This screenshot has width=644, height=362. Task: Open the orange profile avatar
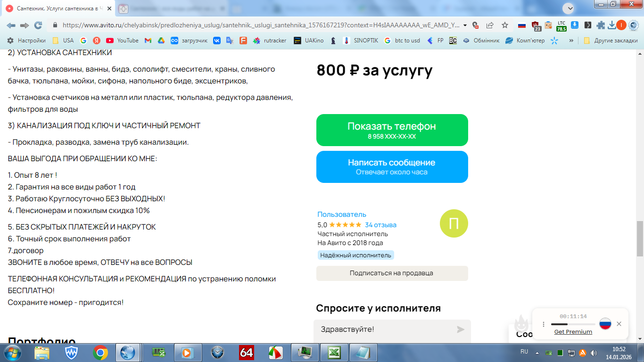[621, 25]
